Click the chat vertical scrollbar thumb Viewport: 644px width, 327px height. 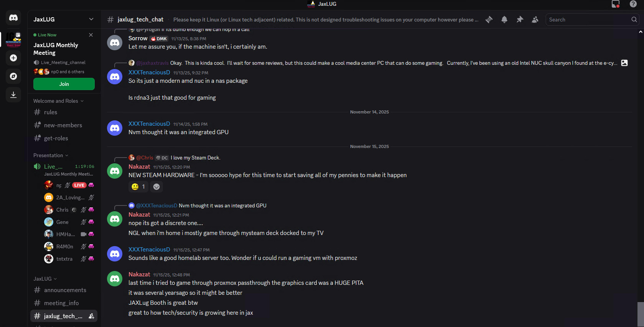pyautogui.click(x=640, y=314)
